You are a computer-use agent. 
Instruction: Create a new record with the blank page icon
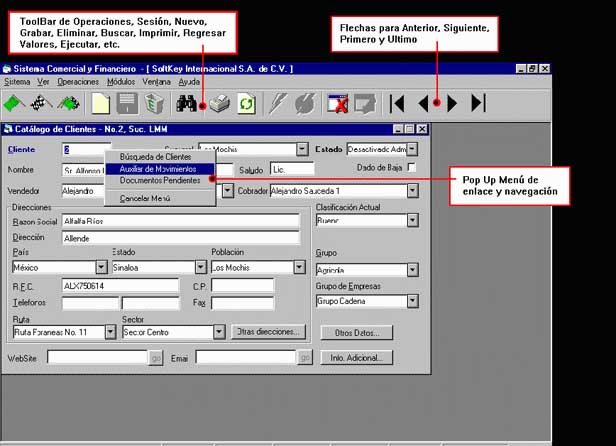tap(101, 104)
